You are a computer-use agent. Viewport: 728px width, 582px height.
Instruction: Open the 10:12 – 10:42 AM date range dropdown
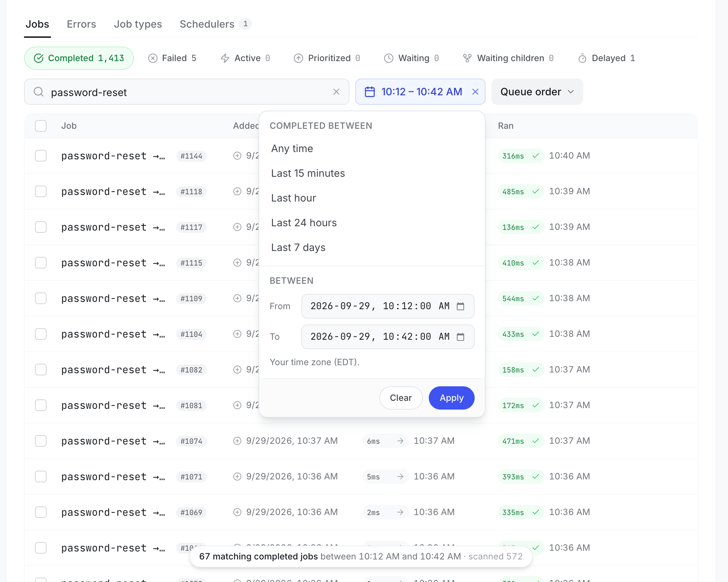click(x=420, y=92)
